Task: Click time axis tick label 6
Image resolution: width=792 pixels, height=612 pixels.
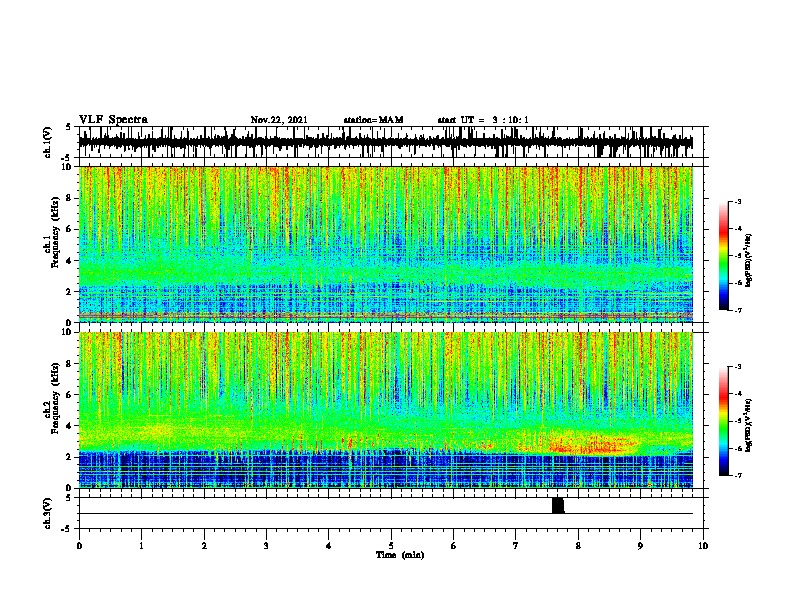Action: (454, 546)
